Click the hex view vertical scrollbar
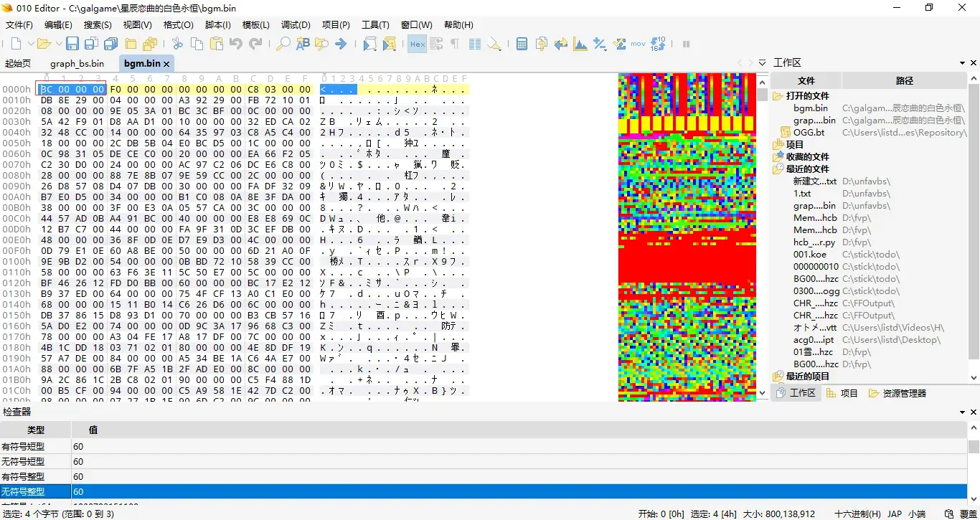The height and width of the screenshot is (520, 980). point(763,237)
